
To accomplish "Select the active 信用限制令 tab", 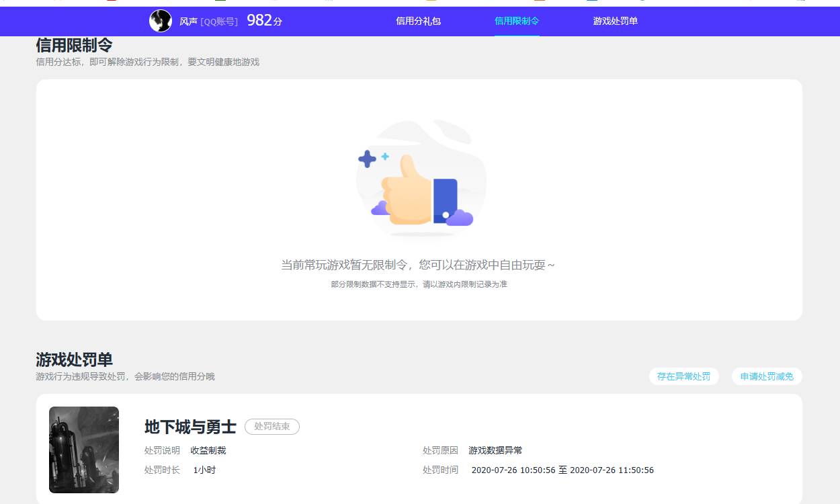I will [x=516, y=22].
